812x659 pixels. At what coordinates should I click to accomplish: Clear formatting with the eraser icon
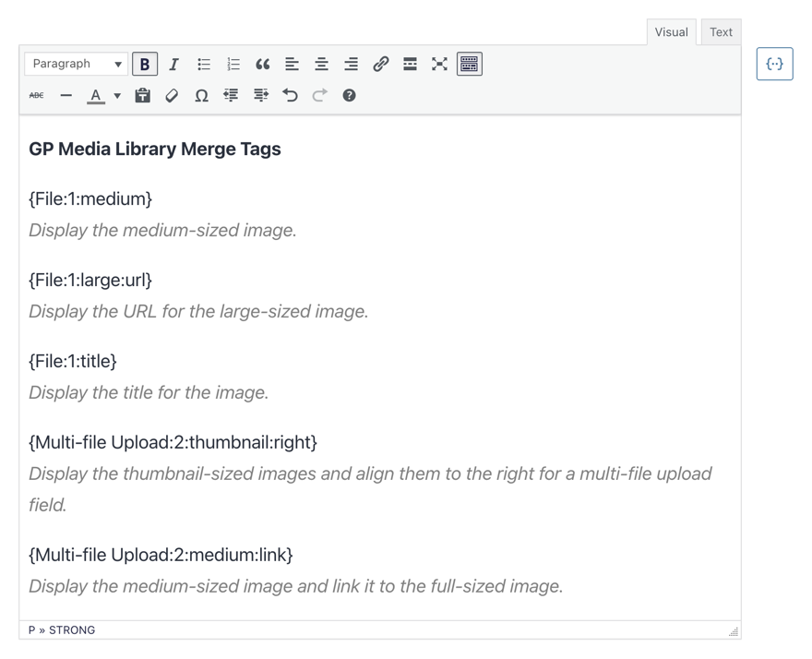[172, 95]
